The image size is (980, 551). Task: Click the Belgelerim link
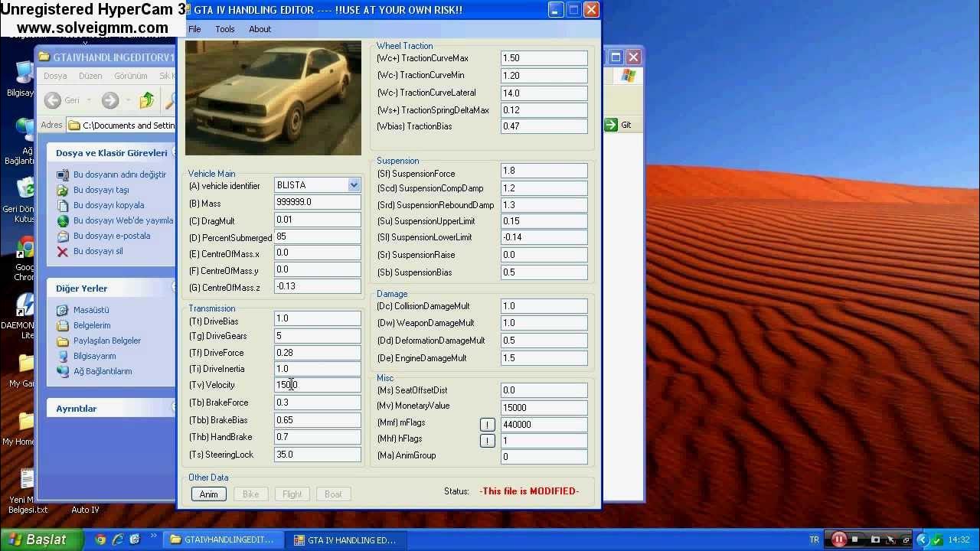(92, 325)
